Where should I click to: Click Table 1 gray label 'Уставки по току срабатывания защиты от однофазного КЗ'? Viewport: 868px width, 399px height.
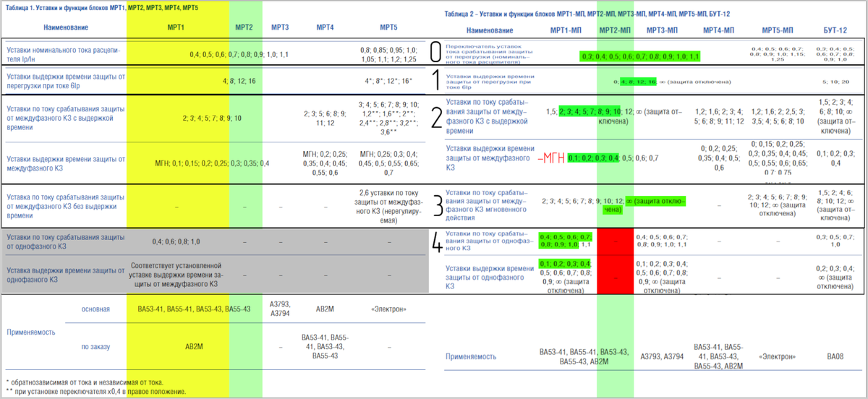coord(65,242)
